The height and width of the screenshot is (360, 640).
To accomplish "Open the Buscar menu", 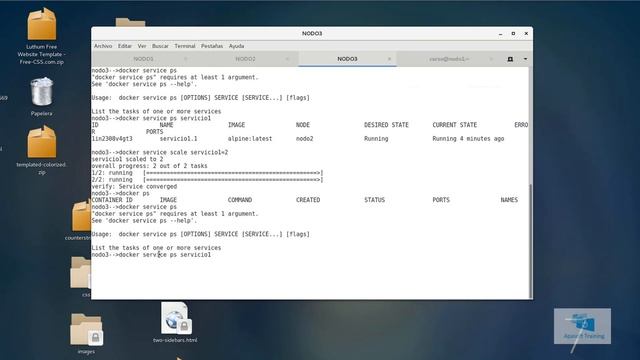I will (160, 46).
